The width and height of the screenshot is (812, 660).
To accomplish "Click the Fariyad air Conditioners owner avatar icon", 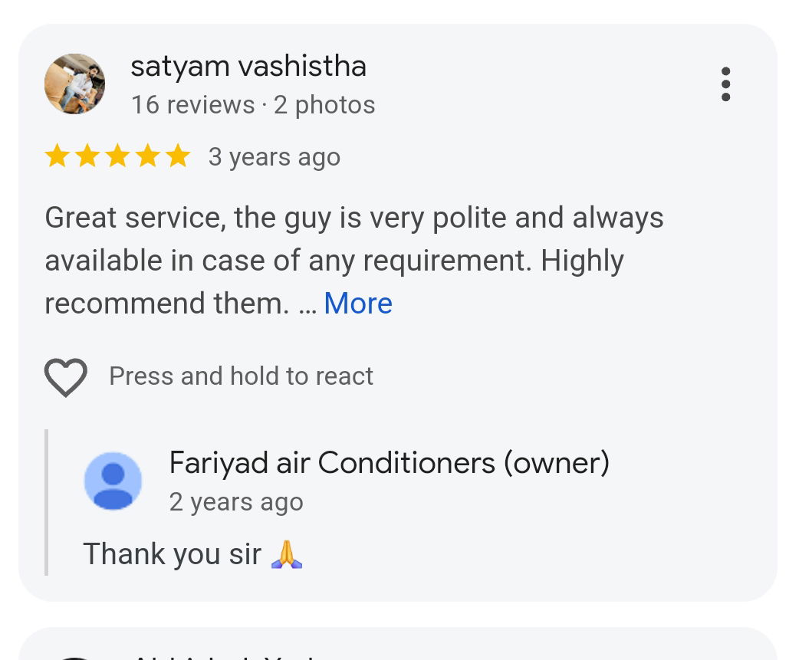I will point(113,481).
